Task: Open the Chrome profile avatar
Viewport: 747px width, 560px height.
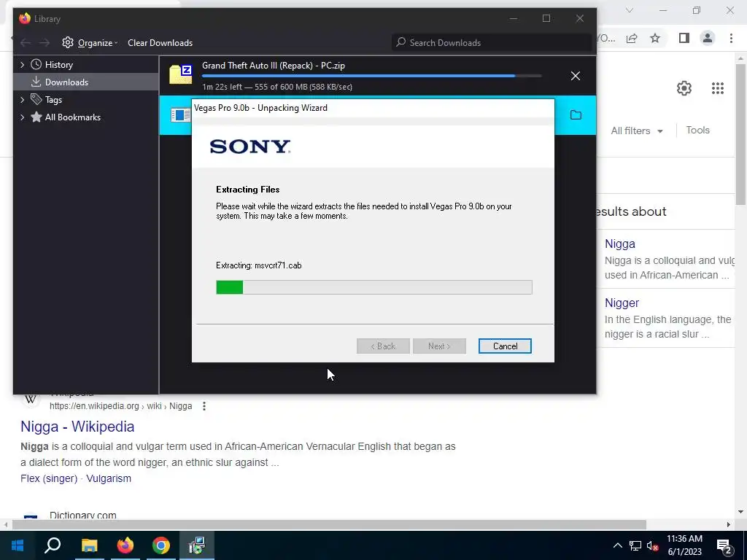Action: pos(708,38)
